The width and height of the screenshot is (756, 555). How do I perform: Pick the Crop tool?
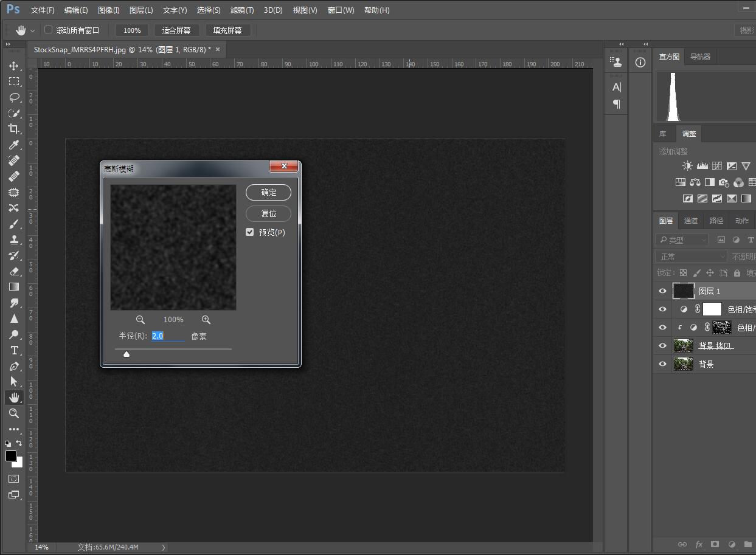point(13,129)
